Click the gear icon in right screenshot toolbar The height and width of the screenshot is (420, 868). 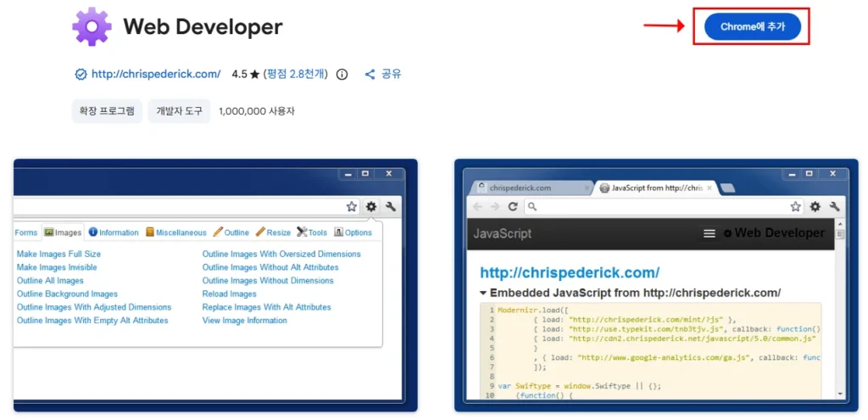(815, 207)
